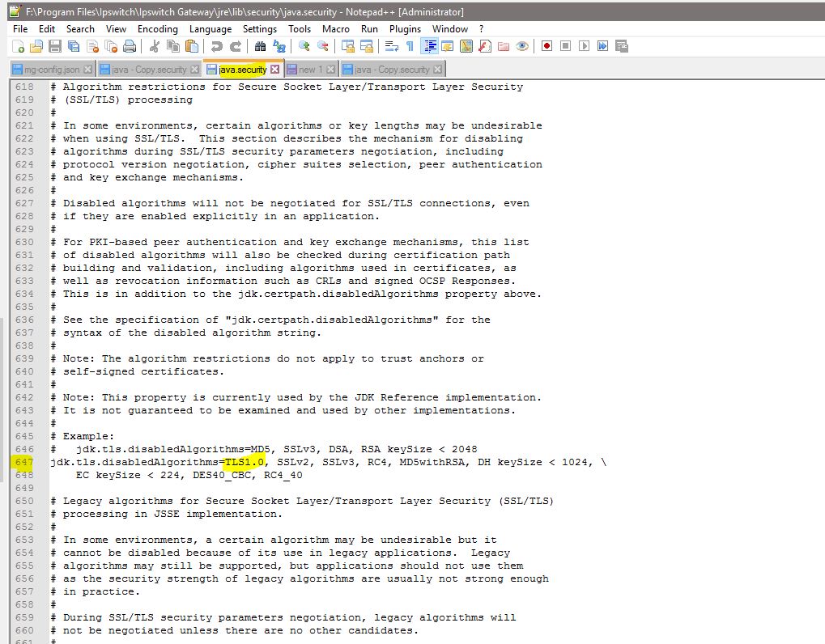Switch to the mg-config.json tab
Screen dimensions: 825x644
pos(52,70)
